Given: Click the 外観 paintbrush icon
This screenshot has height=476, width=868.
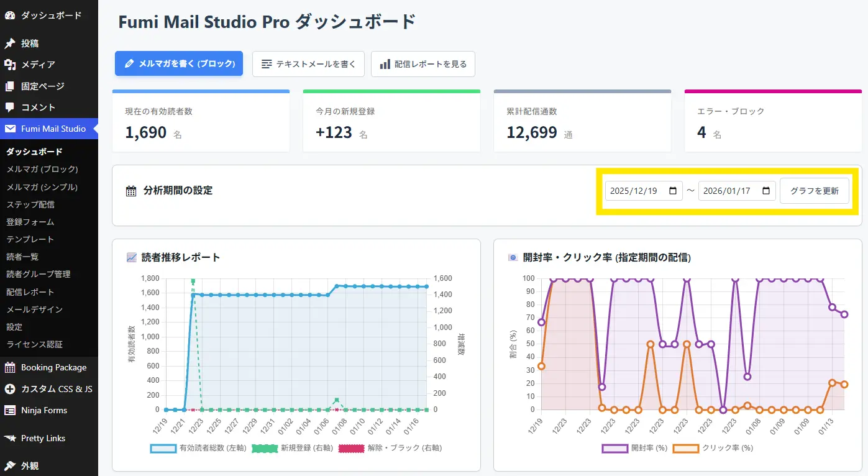Looking at the screenshot, I should pos(10,465).
